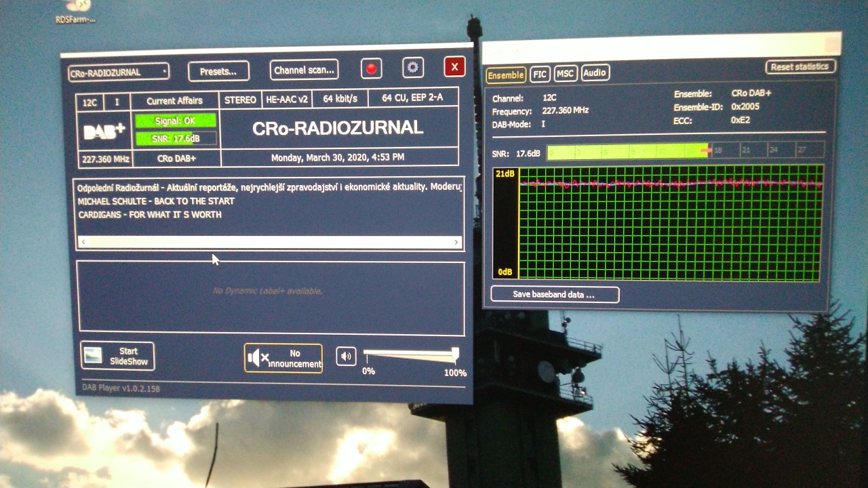Start a Channel scan...
Image resolution: width=868 pixels, height=488 pixels.
304,70
